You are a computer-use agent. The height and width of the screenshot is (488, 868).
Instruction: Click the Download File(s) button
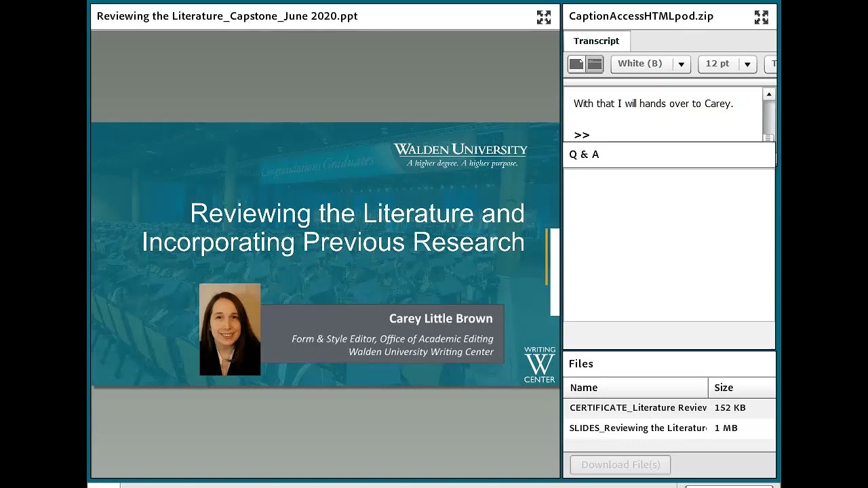coord(620,464)
